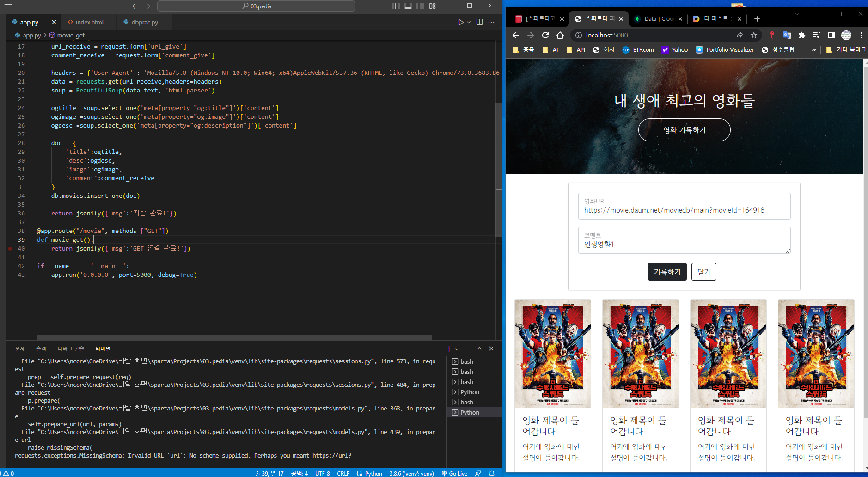The image size is (868, 477).
Task: Close the app.py editor tab
Action: [x=54, y=22]
